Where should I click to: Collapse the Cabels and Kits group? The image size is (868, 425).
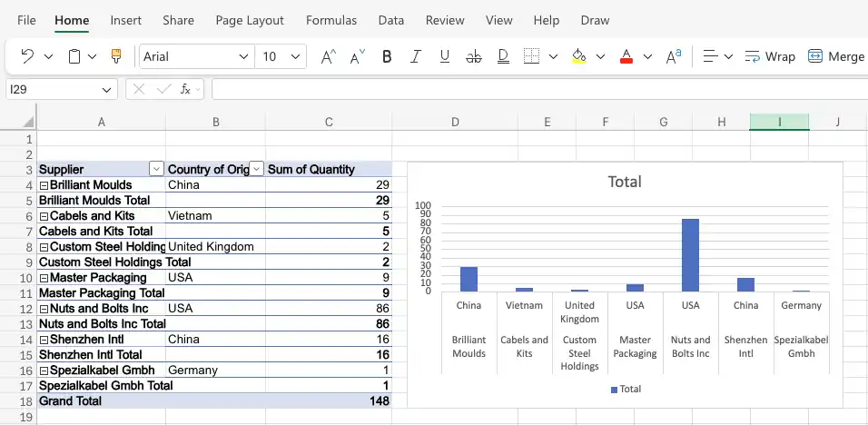(44, 216)
